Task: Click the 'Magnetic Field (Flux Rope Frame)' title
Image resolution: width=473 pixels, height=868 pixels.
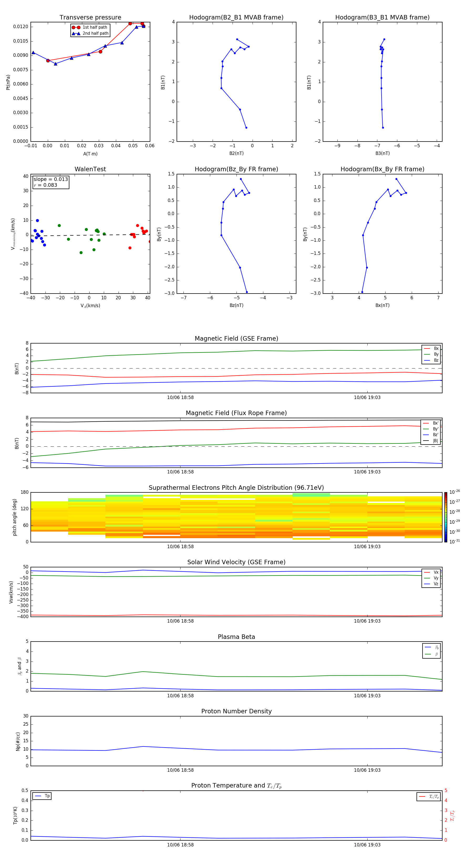Action: tap(236, 413)
